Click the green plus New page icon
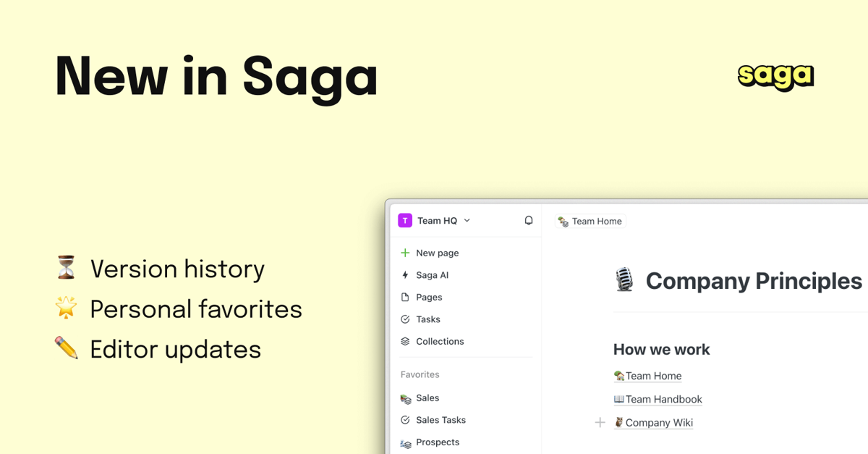This screenshot has height=454, width=868. click(x=405, y=253)
